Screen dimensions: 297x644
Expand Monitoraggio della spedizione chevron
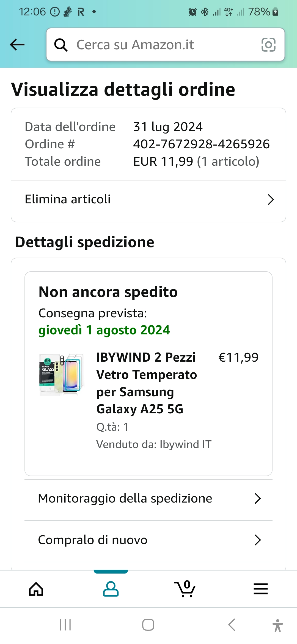[257, 498]
